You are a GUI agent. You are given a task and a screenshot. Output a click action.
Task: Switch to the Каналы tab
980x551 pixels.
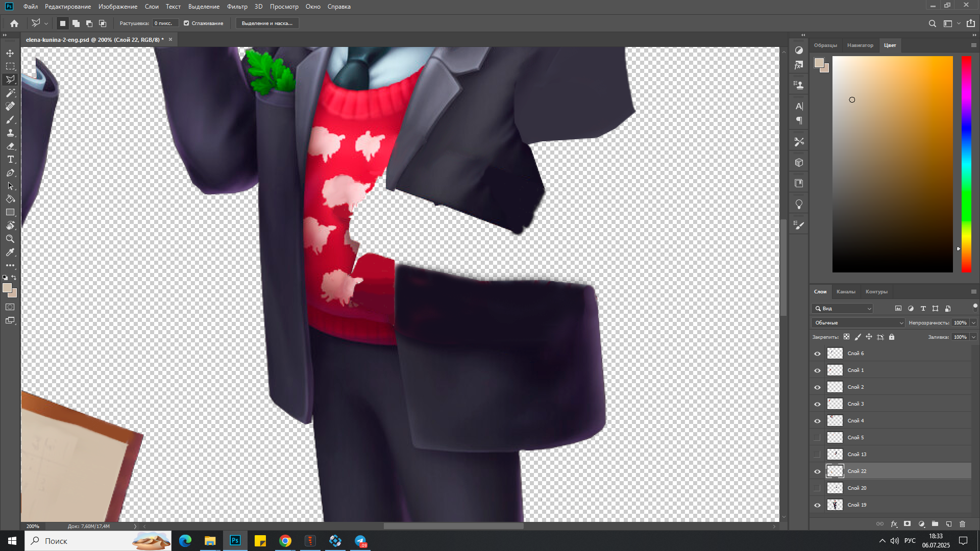tap(846, 292)
